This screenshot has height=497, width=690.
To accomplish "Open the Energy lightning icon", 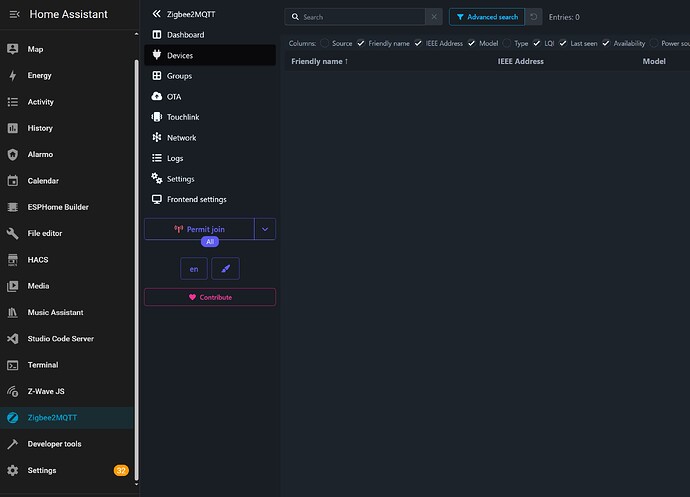I will click(x=13, y=75).
